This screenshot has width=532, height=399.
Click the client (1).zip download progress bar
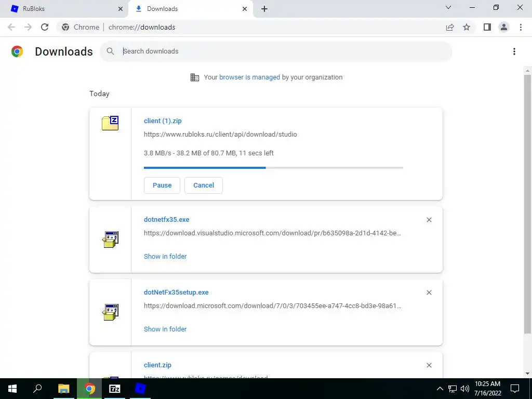tap(273, 168)
